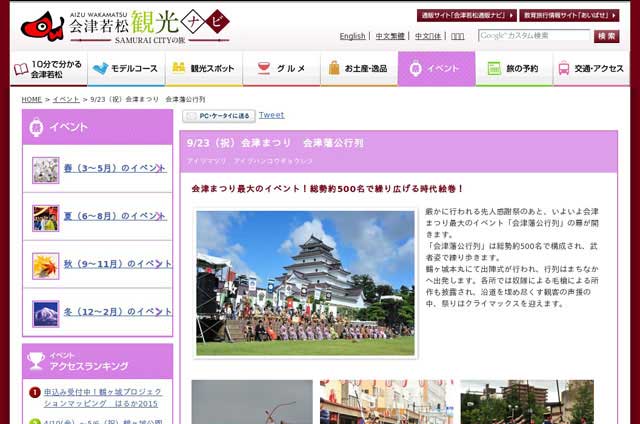Open 旅の予約 menu tab
The height and width of the screenshot is (424, 640).
point(514,69)
